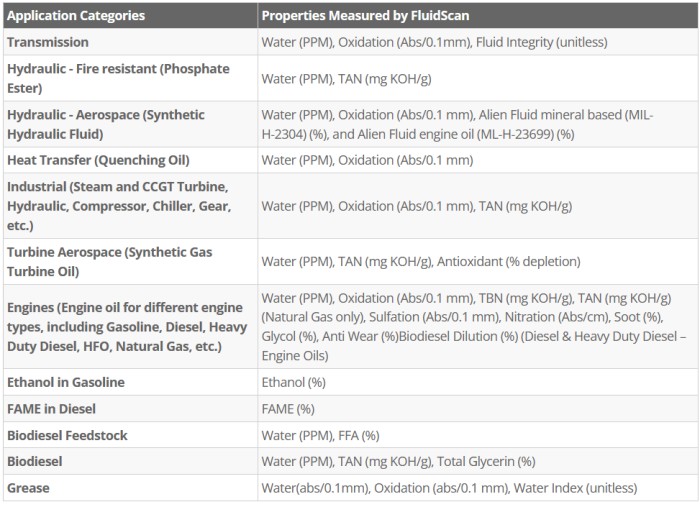Click the Application Categories column header
The width and height of the screenshot is (700, 507).
76,16
